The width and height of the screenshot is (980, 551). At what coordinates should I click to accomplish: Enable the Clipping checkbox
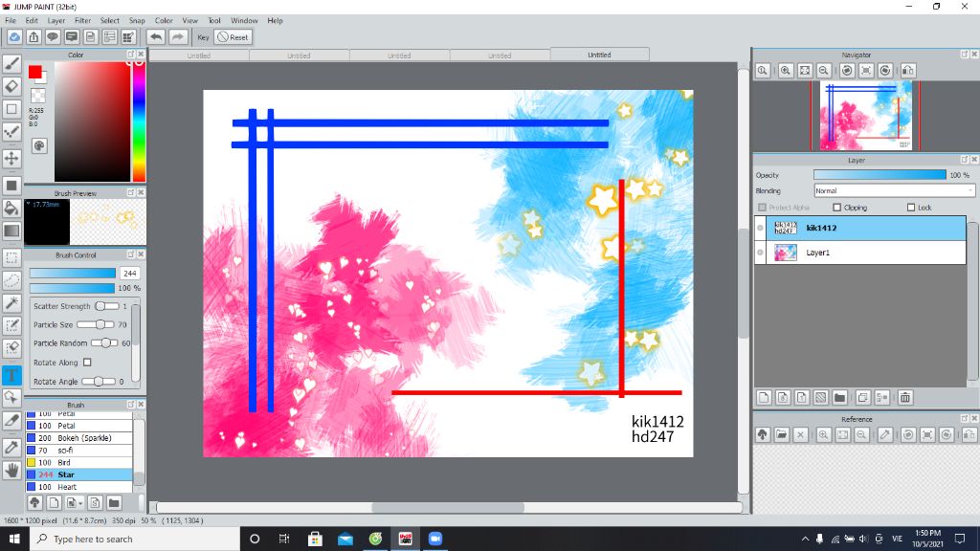point(836,208)
